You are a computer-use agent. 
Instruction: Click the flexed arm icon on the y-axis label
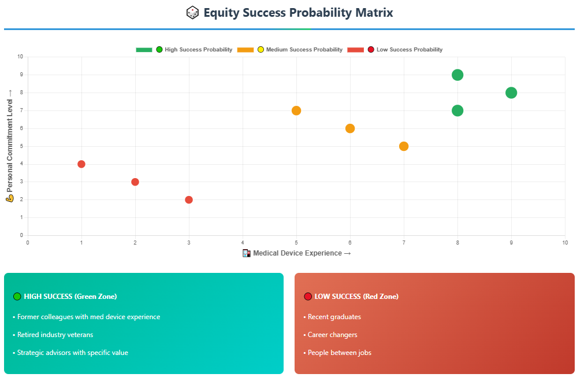(x=10, y=198)
